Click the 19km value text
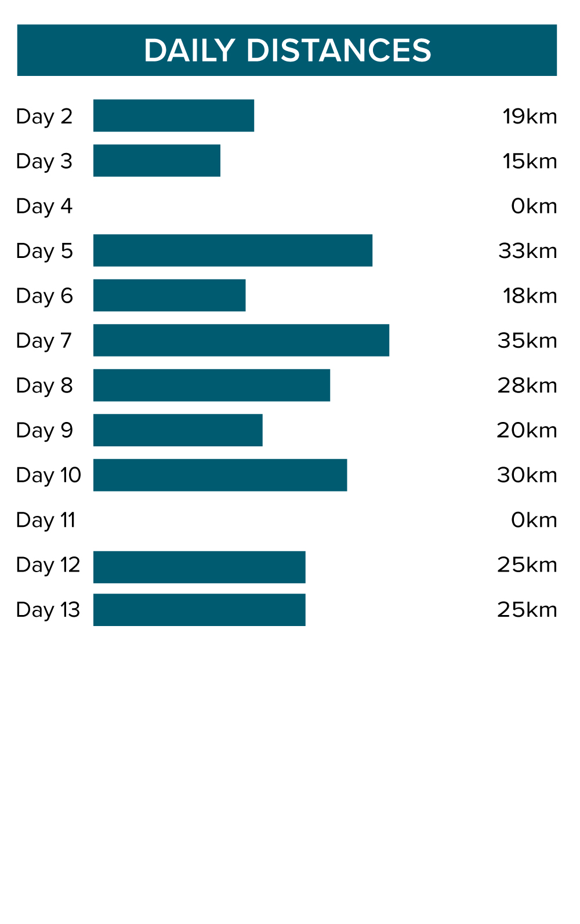This screenshot has width=580, height=924. [x=530, y=117]
